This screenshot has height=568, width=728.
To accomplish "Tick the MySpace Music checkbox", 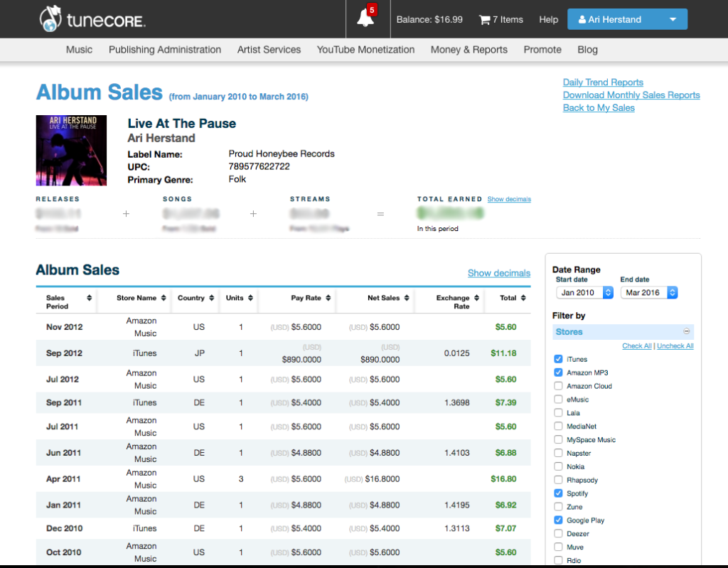I will click(558, 440).
